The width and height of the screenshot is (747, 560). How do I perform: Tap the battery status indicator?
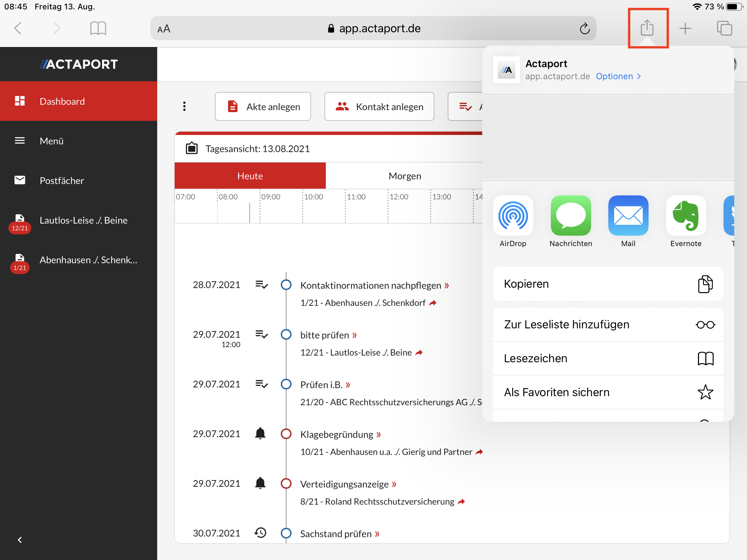click(734, 7)
